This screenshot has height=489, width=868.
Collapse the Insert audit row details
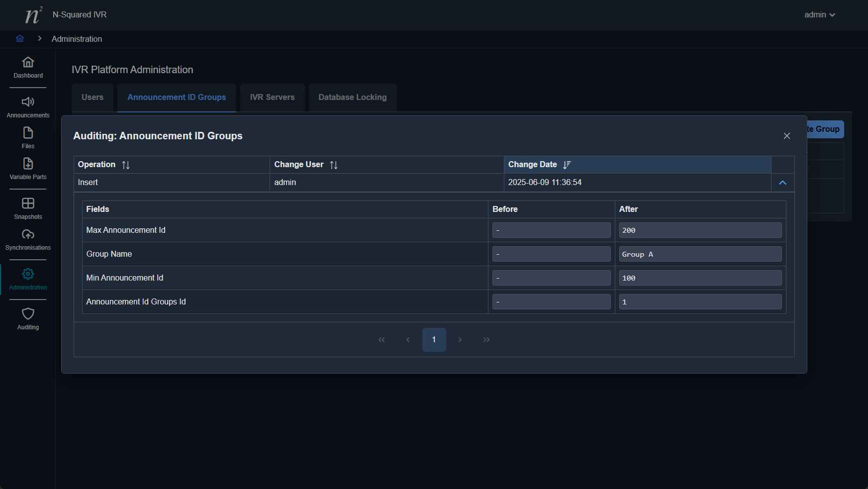[782, 183]
